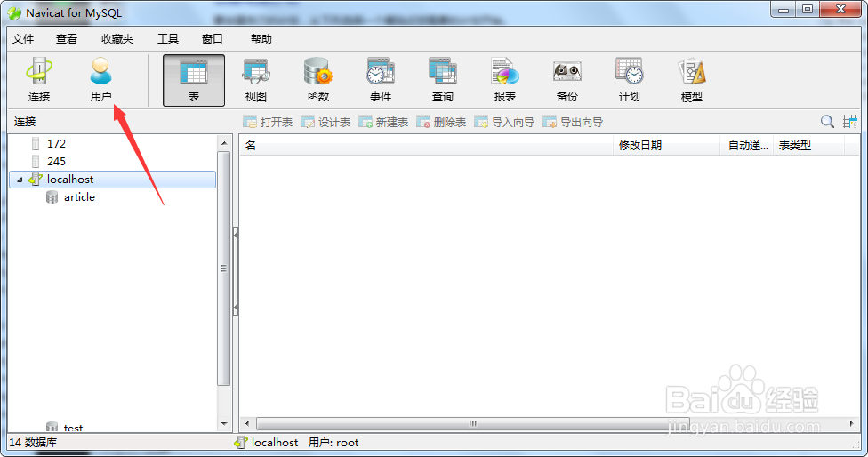Open the 事件 (Event) section
The height and width of the screenshot is (457, 868).
click(381, 80)
